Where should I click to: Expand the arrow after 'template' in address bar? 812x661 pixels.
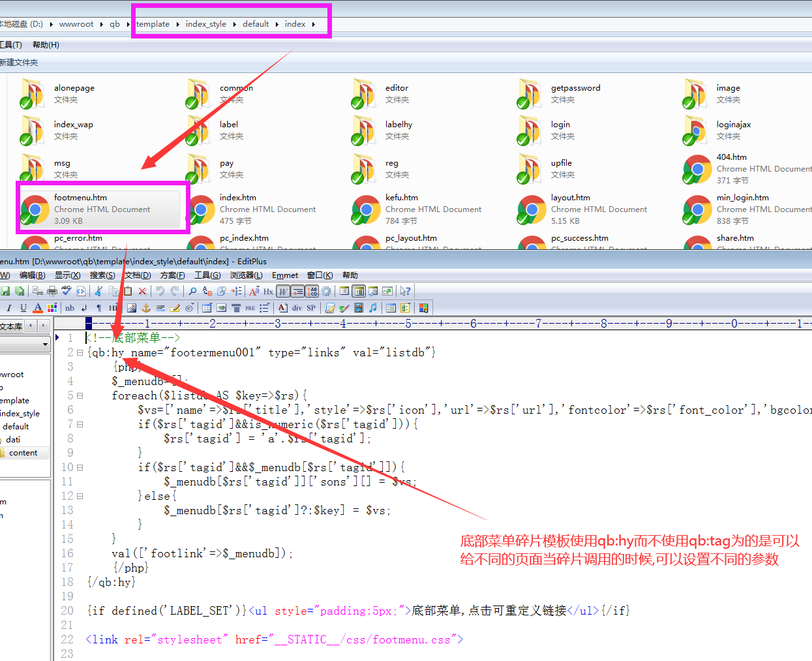(x=177, y=24)
